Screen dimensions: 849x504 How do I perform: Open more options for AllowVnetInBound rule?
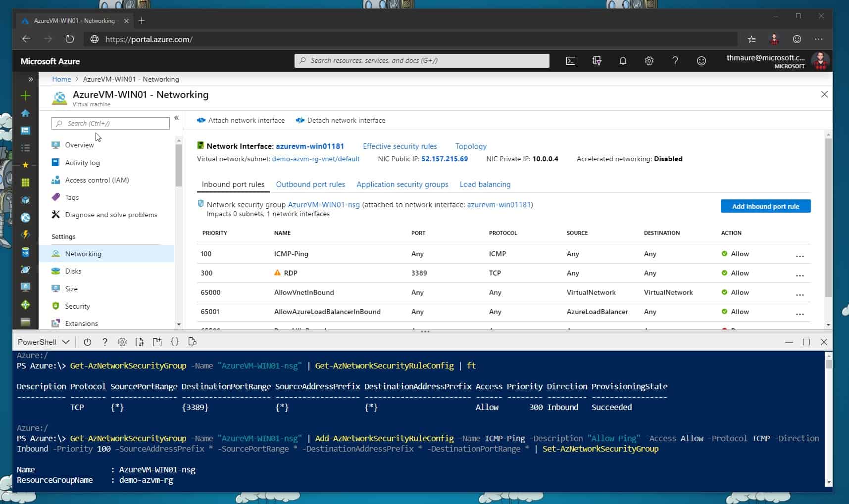coord(799,294)
